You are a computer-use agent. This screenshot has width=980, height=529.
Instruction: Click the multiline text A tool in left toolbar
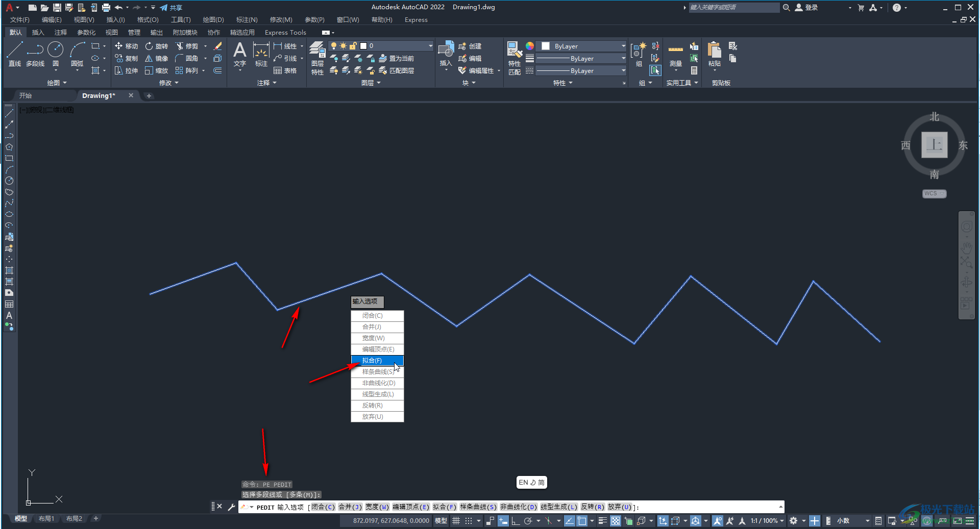coord(9,315)
